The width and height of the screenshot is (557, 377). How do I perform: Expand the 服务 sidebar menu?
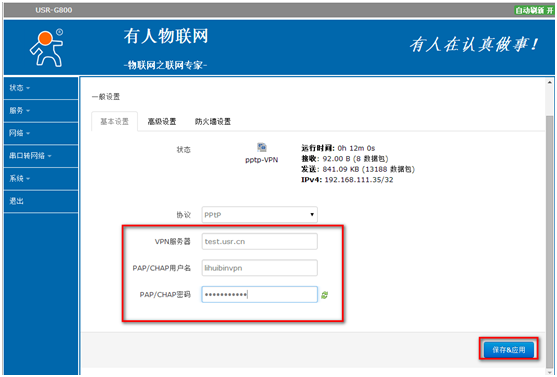[x=41, y=111]
